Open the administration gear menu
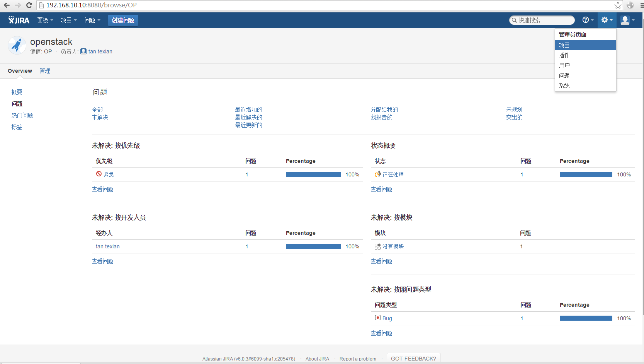Screen dimensions: 644x364 coord(607,20)
